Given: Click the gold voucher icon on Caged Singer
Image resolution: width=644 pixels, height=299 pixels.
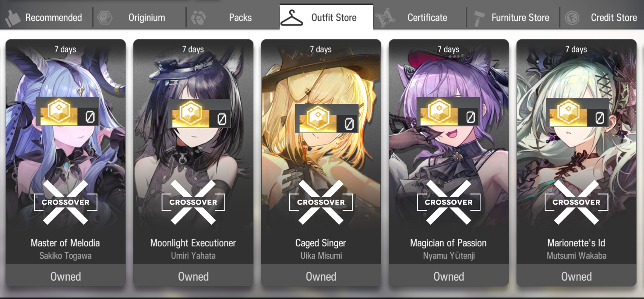Looking at the screenshot, I should coord(318,118).
